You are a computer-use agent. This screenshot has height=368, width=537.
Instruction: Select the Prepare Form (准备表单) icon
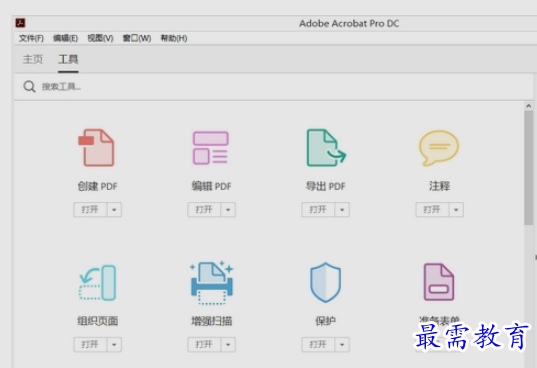[439, 282]
